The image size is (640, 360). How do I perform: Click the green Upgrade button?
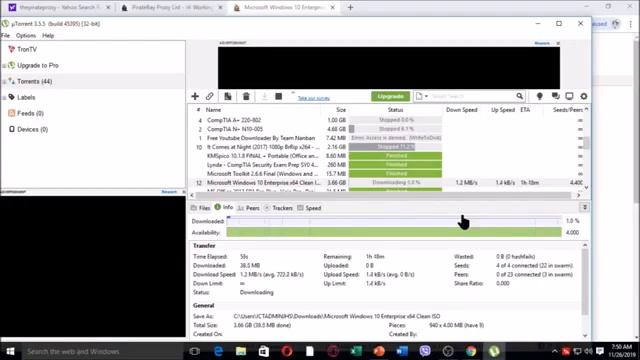pyautogui.click(x=391, y=96)
